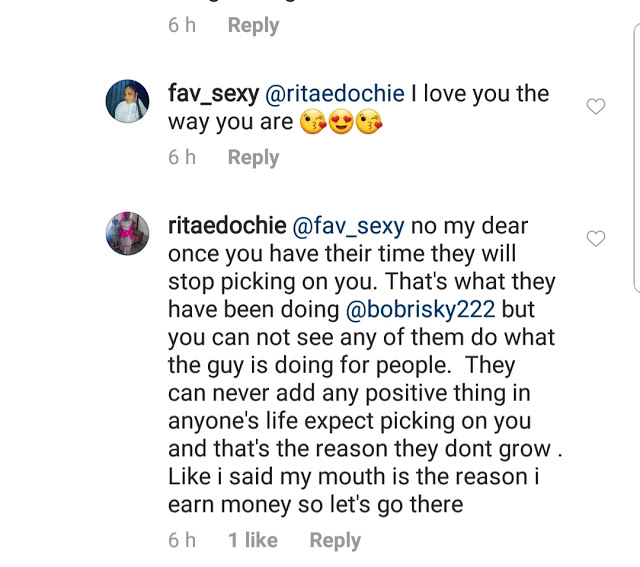
Task: Tap the 6 h timestamp under fav_sexy's comment
Action: point(182,157)
